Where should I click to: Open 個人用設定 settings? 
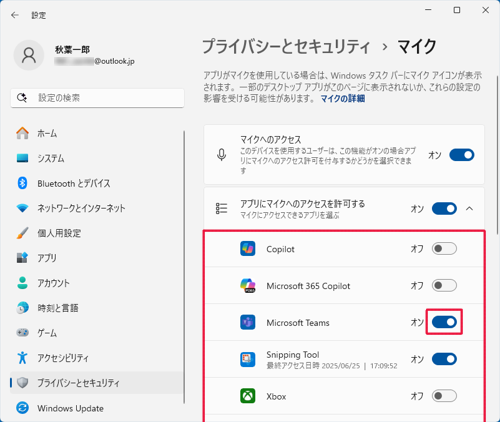97,233
